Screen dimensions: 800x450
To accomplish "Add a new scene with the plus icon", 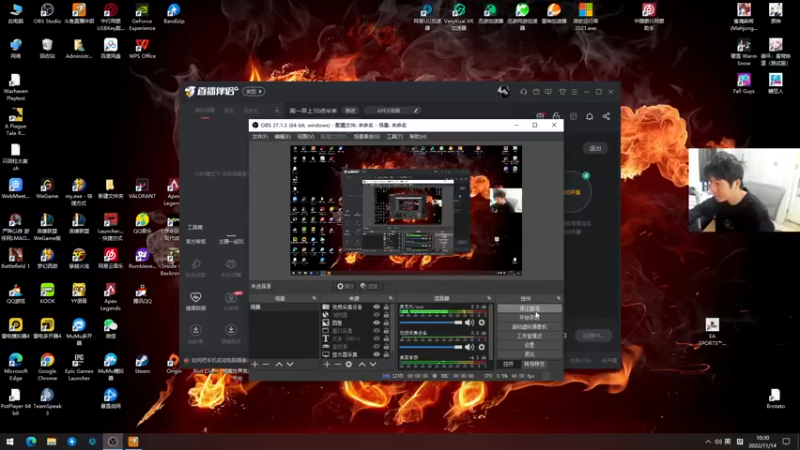I will point(255,364).
